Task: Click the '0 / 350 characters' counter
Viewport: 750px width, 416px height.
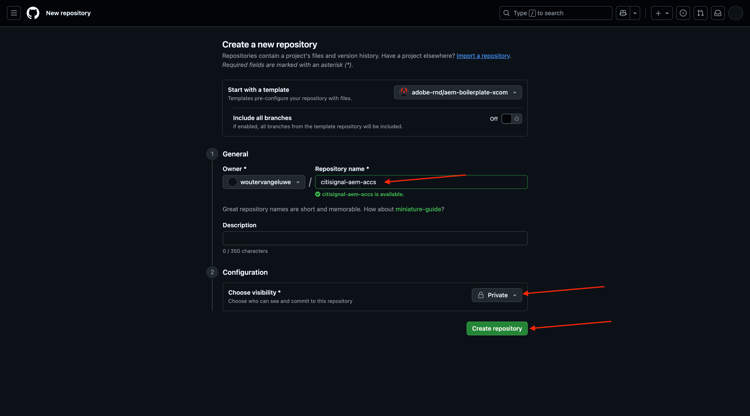Action: (x=245, y=251)
